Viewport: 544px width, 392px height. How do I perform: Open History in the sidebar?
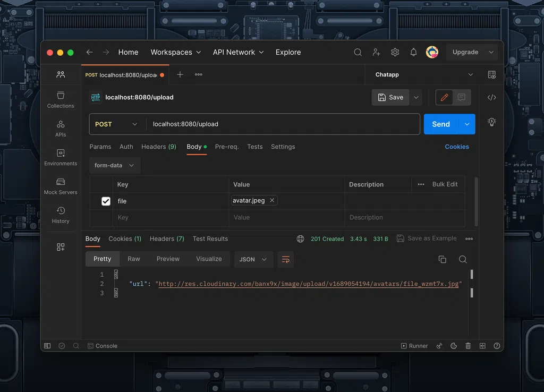(61, 215)
